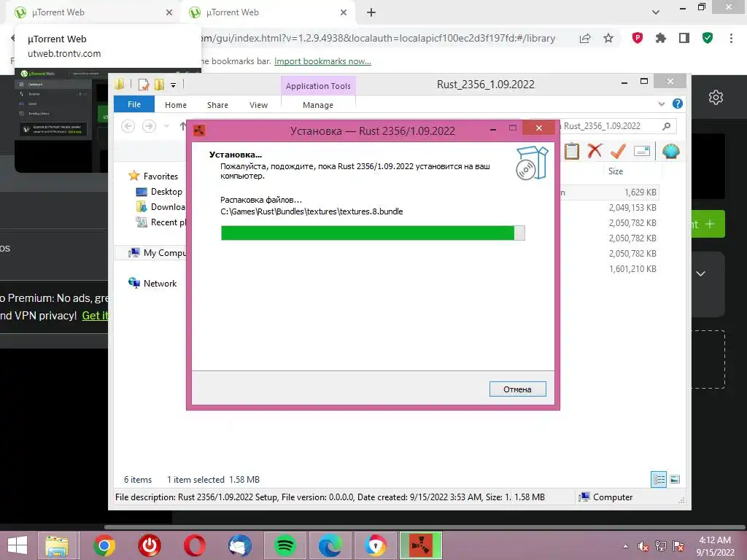Click the paste clipboard icon in Explorer
The image size is (747, 560).
[x=572, y=152]
